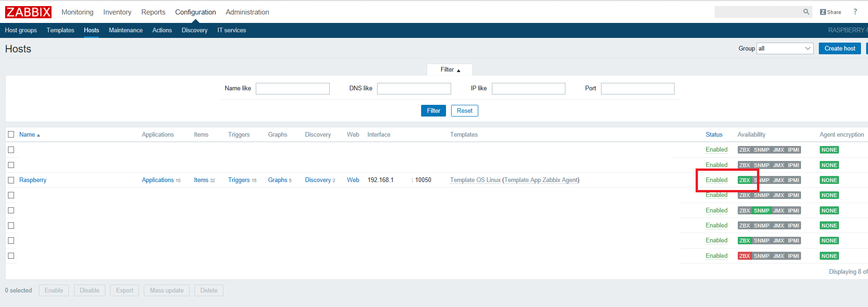
Task: Open the Web link for Raspberry
Action: pos(353,180)
